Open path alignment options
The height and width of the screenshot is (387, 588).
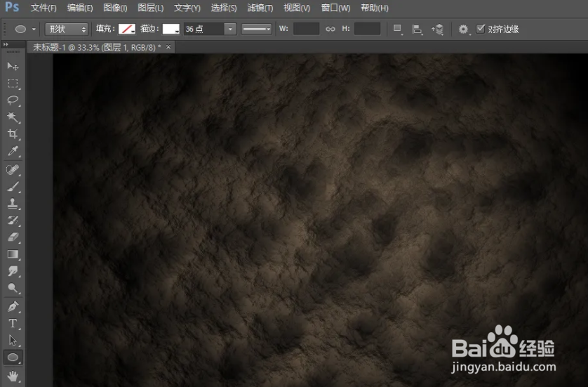(417, 29)
